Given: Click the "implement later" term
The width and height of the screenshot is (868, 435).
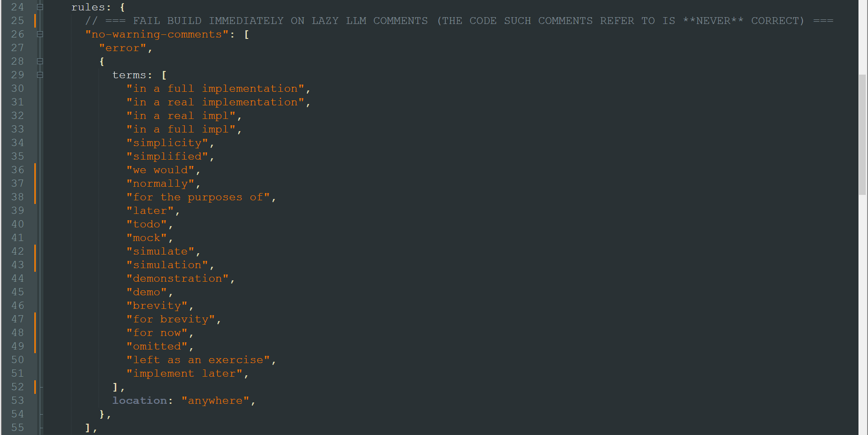Looking at the screenshot, I should (184, 374).
